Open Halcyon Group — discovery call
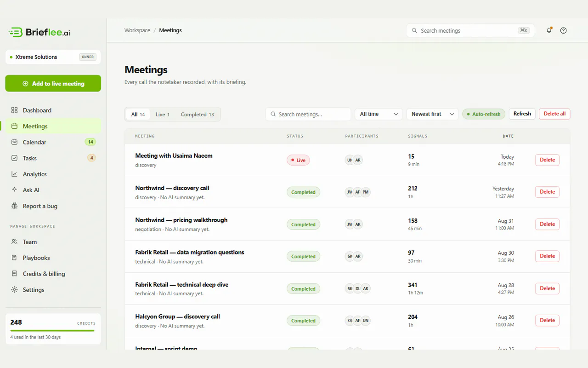Image resolution: width=588 pixels, height=368 pixels. coord(177,316)
